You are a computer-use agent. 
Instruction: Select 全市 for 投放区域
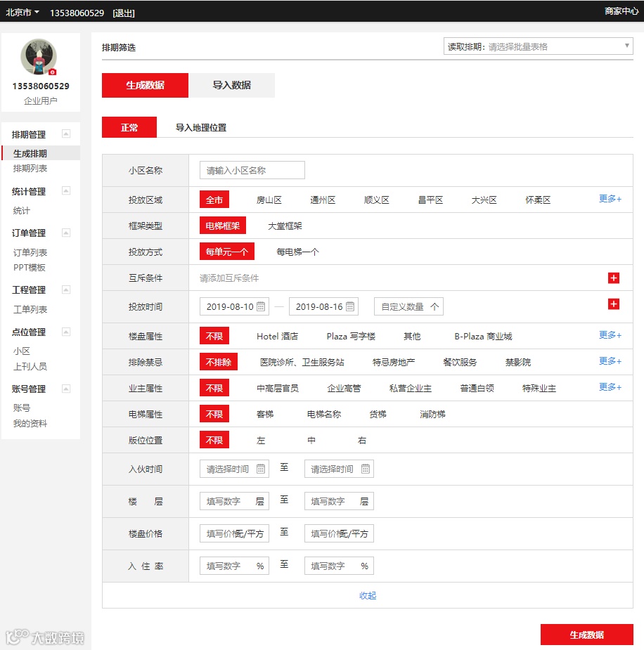(x=214, y=200)
